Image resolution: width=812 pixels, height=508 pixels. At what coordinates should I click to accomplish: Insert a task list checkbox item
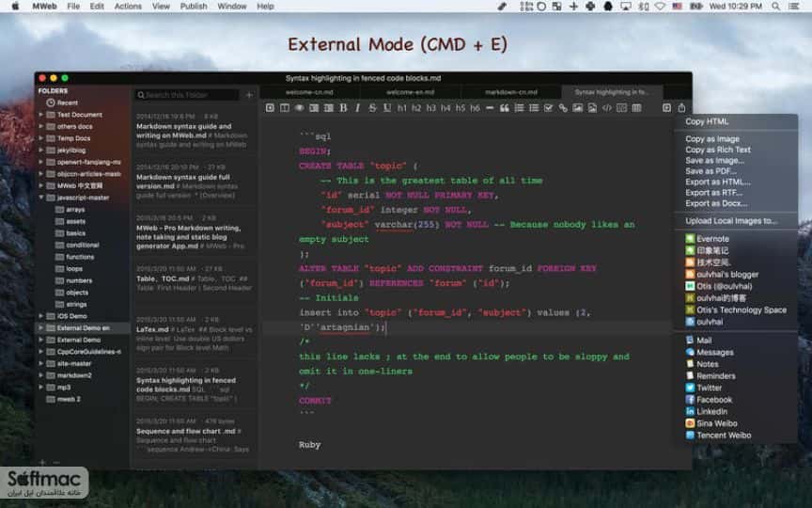(549, 108)
